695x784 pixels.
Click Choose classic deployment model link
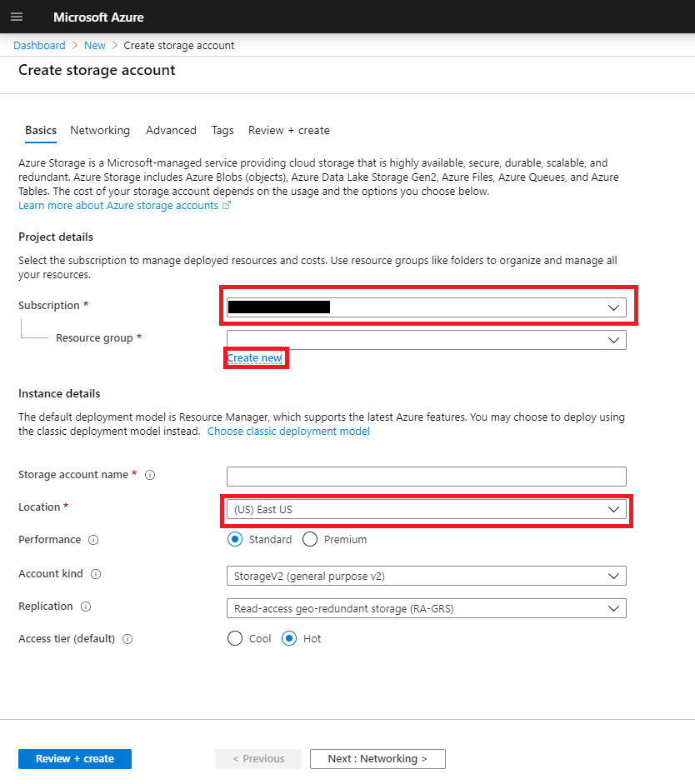(288, 431)
